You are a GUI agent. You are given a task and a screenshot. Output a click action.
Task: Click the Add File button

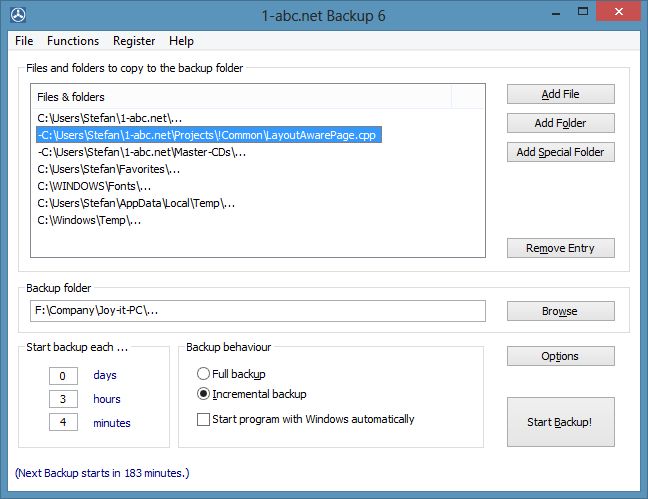pos(560,94)
